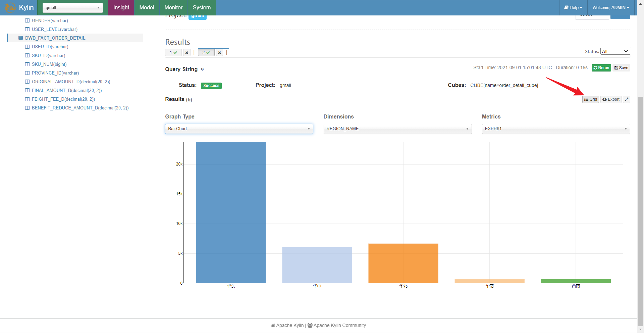Image resolution: width=644 pixels, height=333 pixels.
Task: Click the Success status badge
Action: 211,86
